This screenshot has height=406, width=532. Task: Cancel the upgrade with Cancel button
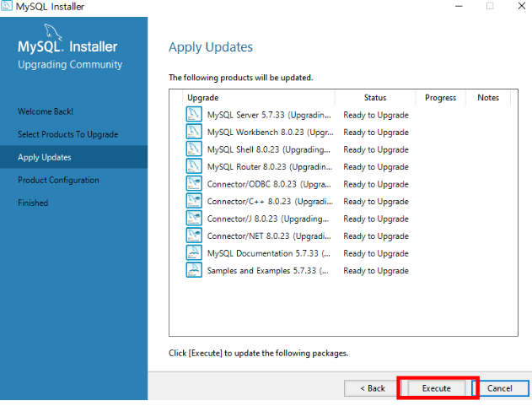pos(500,388)
